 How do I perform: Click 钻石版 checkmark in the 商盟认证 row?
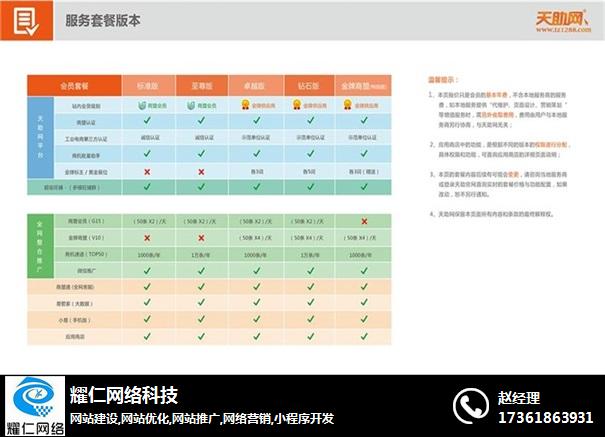click(310, 120)
